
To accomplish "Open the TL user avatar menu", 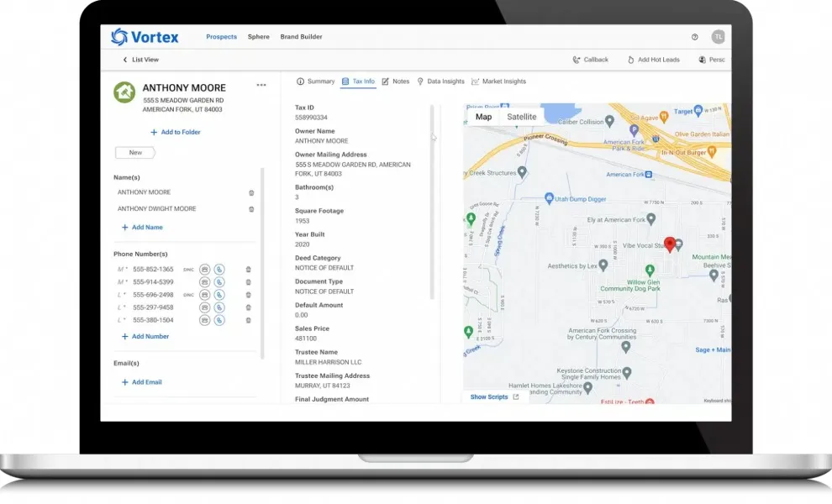I will coord(718,37).
